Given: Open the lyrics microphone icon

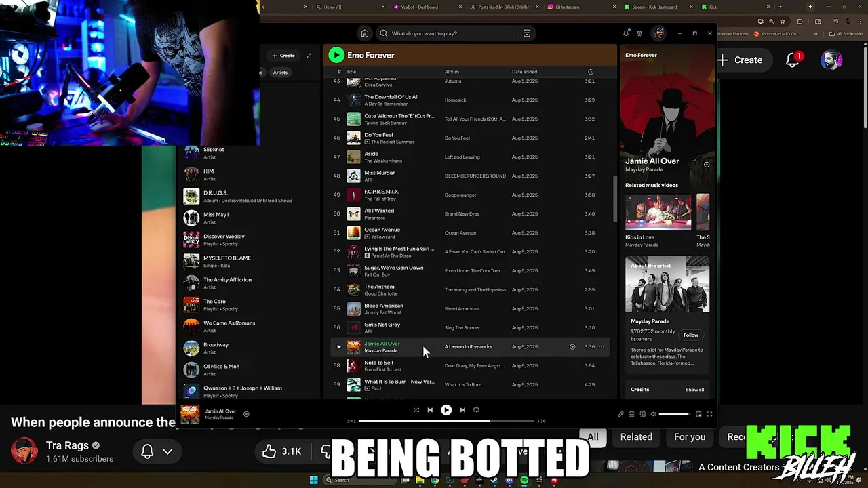Looking at the screenshot, I should click(620, 414).
